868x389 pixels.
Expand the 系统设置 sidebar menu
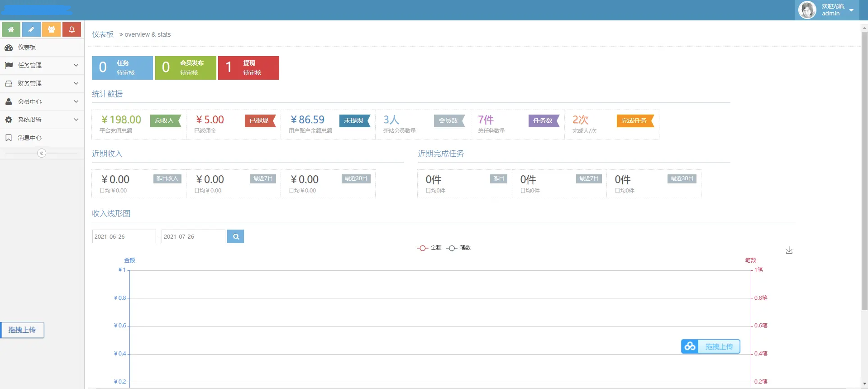pyautogui.click(x=42, y=120)
